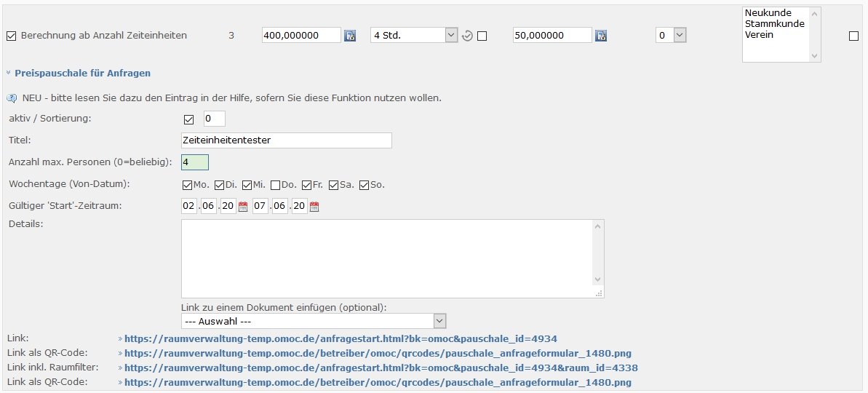The height and width of the screenshot is (393, 868).
Task: Click the Titel field Zeiteinheitentester
Action: pos(286,140)
